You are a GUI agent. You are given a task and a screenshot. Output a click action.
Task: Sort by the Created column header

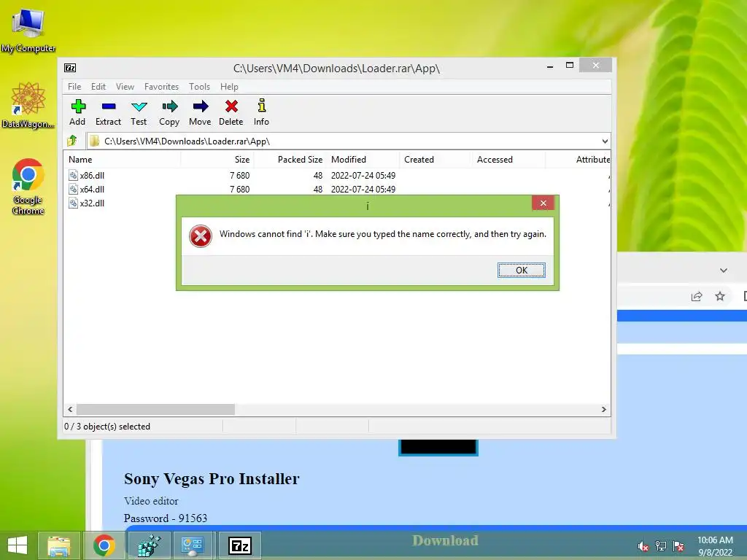coord(436,160)
